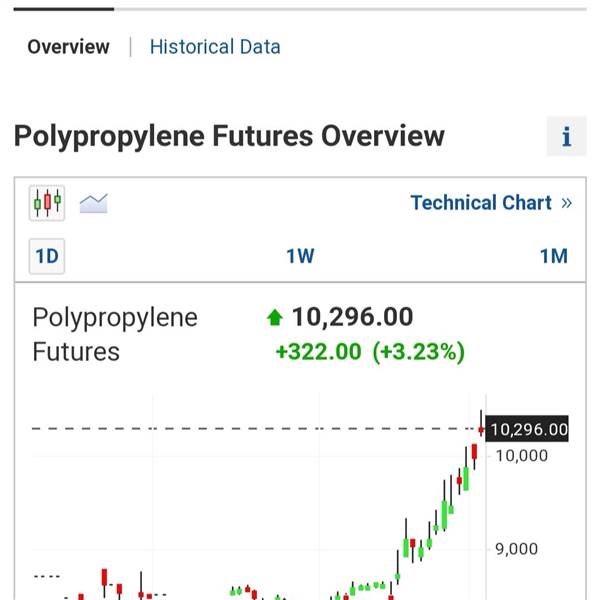Viewport: 600px width, 600px height.
Task: Click the green up arrow price indicator
Action: [x=274, y=317]
